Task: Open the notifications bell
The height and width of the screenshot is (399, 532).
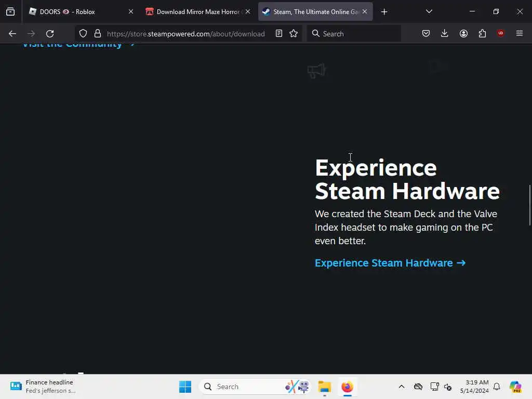Action: click(497, 387)
